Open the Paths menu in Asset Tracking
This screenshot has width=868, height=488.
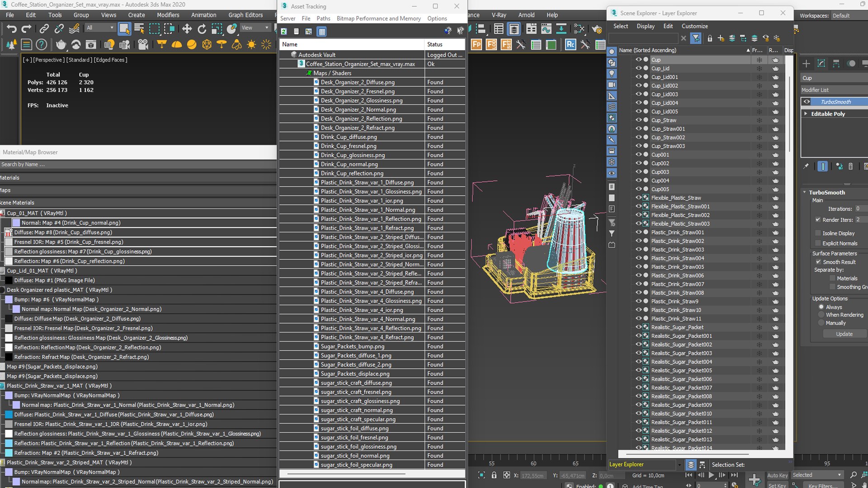tap(323, 19)
